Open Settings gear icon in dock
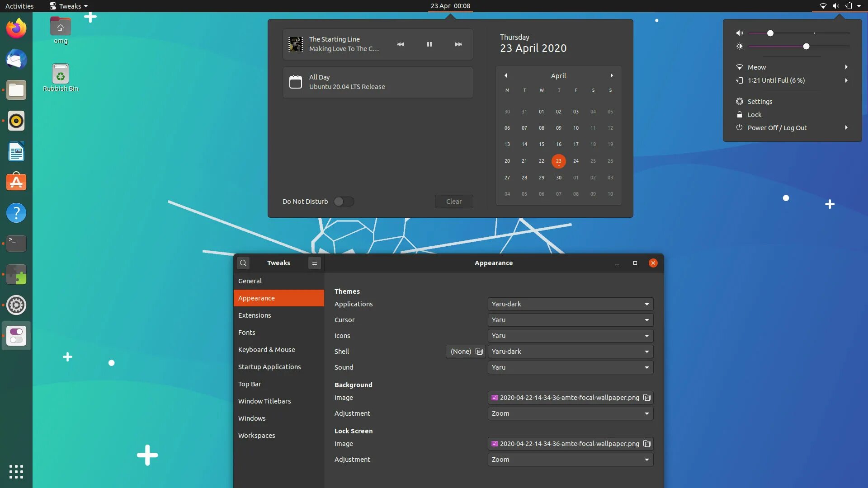This screenshot has height=488, width=868. (16, 305)
